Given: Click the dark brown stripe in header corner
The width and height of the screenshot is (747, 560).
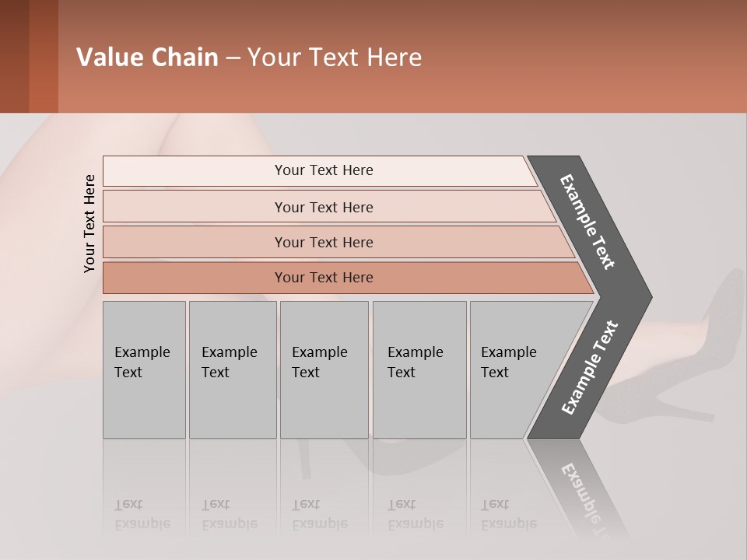Looking at the screenshot, I should point(14,56).
